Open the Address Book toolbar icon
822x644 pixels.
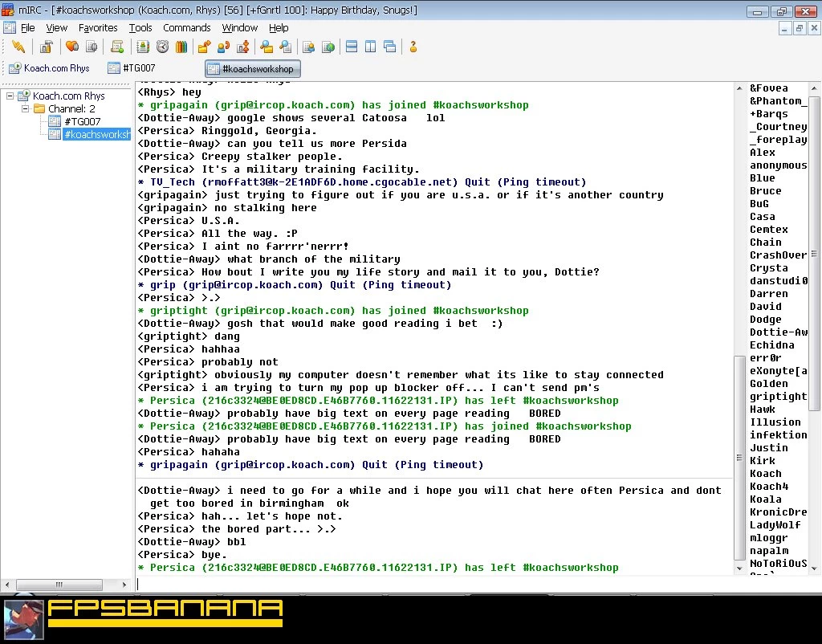(x=143, y=47)
